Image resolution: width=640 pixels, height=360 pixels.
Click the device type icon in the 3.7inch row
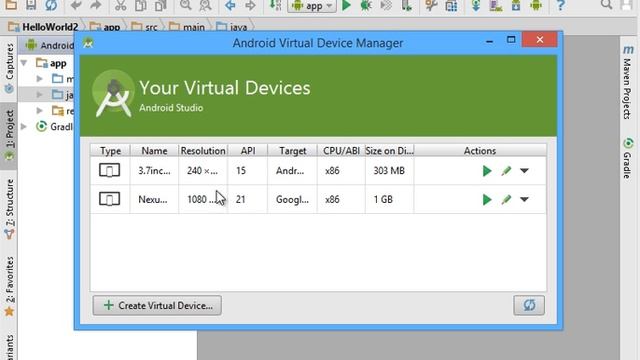tap(109, 170)
